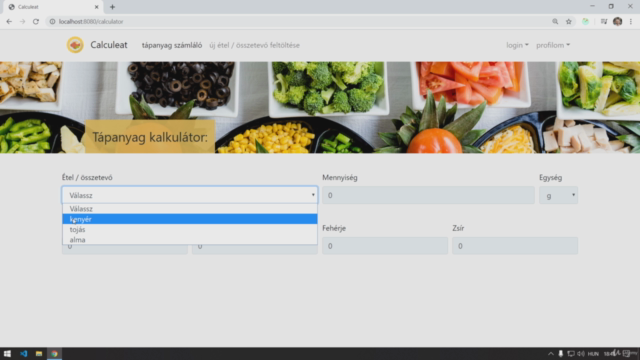Click the Mennyiség input field

(x=428, y=195)
